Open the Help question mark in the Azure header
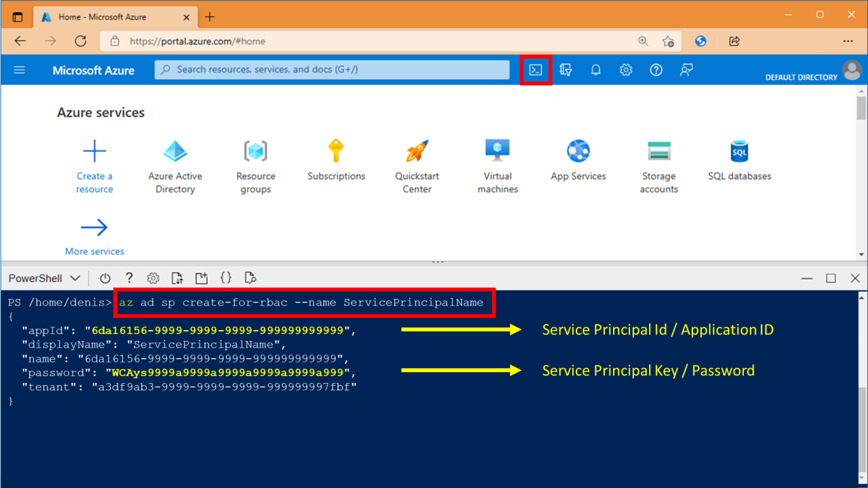 click(x=656, y=70)
